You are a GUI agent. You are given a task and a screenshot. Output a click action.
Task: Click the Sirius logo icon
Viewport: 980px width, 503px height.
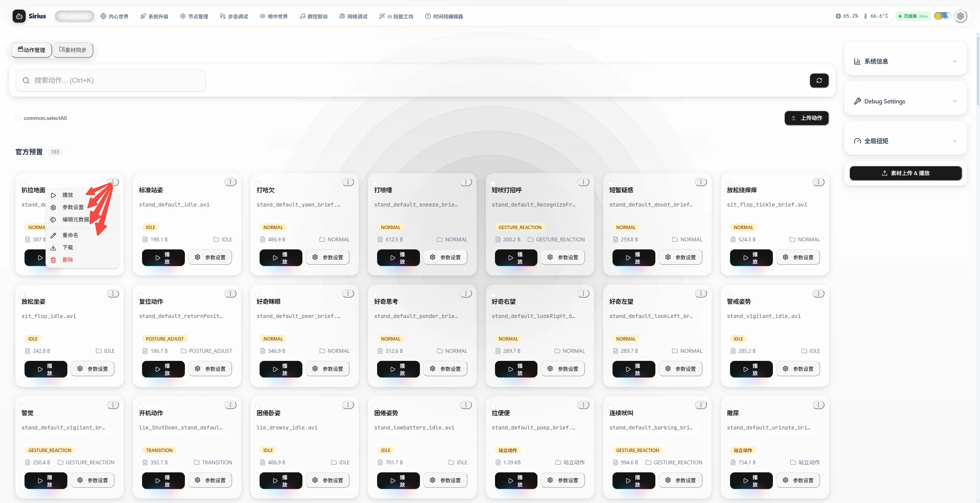coord(19,16)
